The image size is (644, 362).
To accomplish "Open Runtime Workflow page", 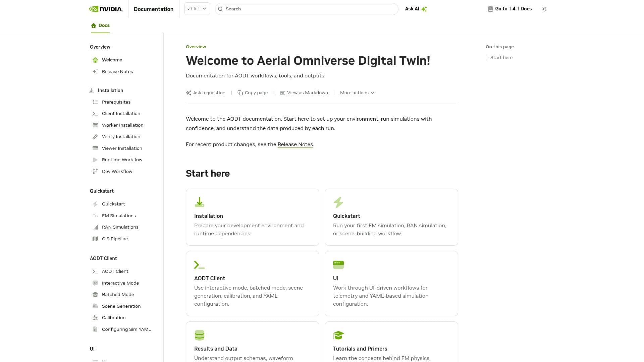I will tap(123, 160).
